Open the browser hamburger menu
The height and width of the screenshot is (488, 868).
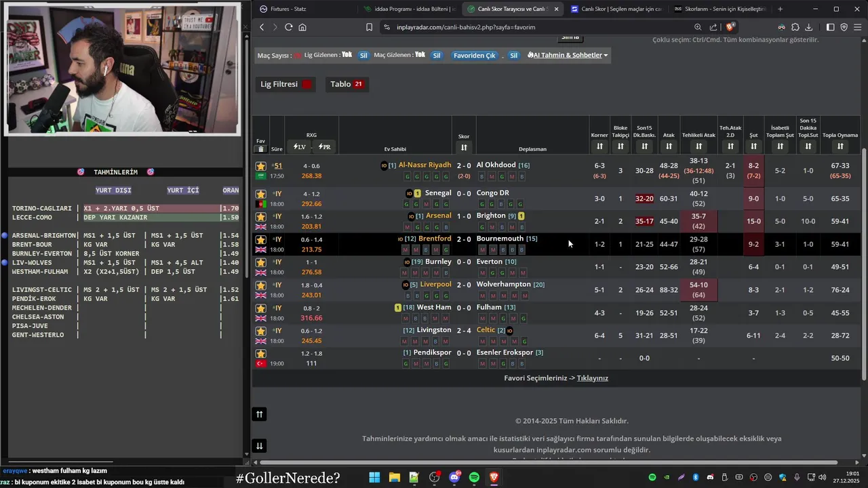(858, 27)
